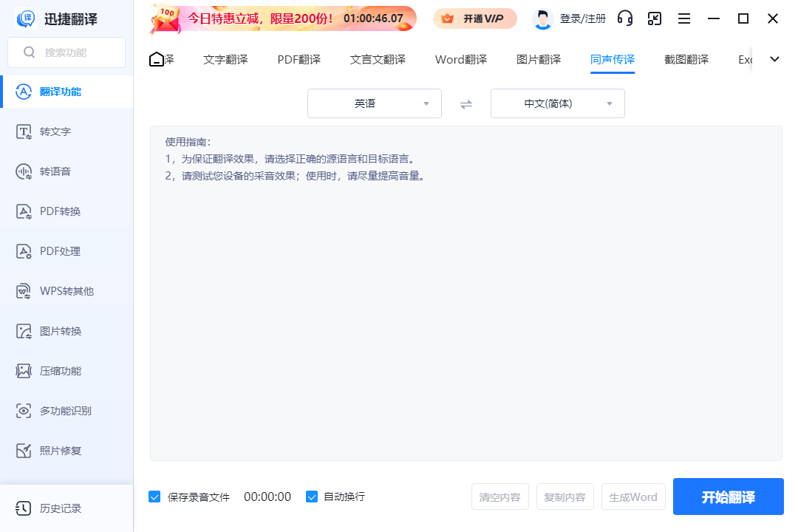Click the 迅捷翻译 app logo icon
The height and width of the screenshot is (532, 798).
(x=26, y=18)
